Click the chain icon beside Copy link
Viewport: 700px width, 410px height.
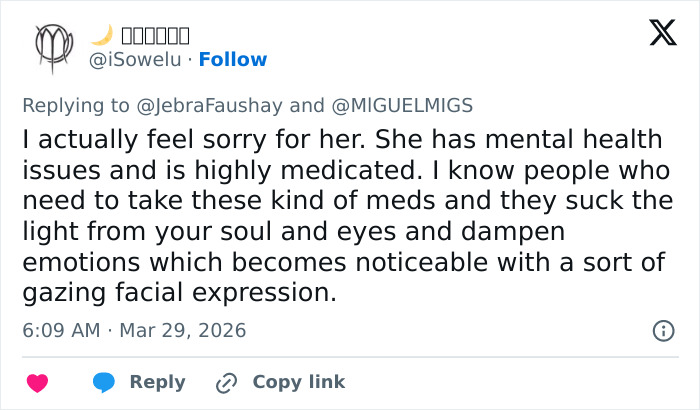tap(227, 382)
